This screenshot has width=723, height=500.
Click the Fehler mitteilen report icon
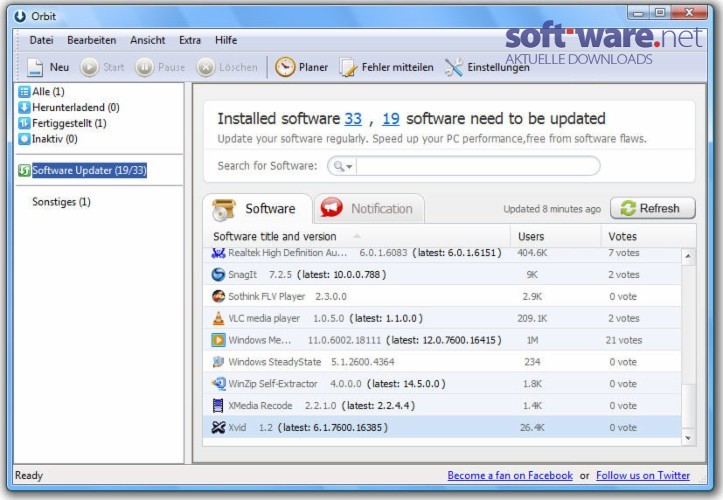pyautogui.click(x=348, y=67)
